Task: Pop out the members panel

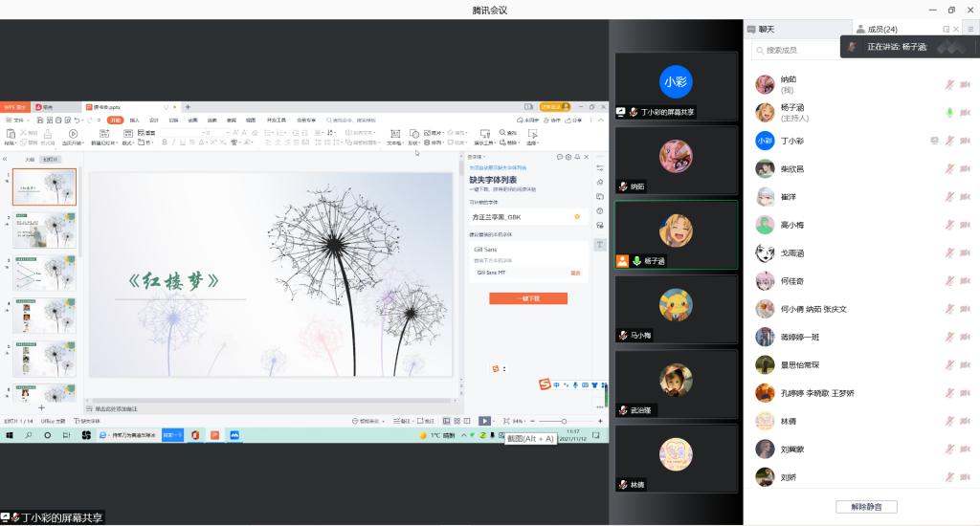Action: [x=947, y=29]
